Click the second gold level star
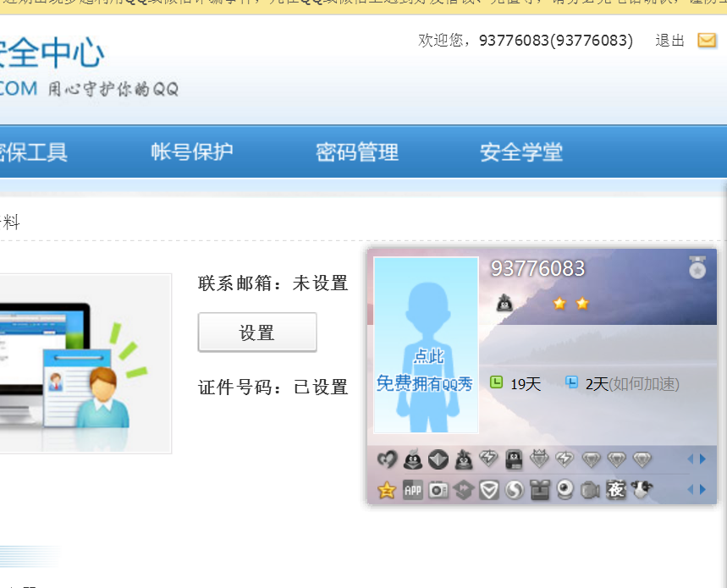The image size is (727, 588). click(x=582, y=304)
